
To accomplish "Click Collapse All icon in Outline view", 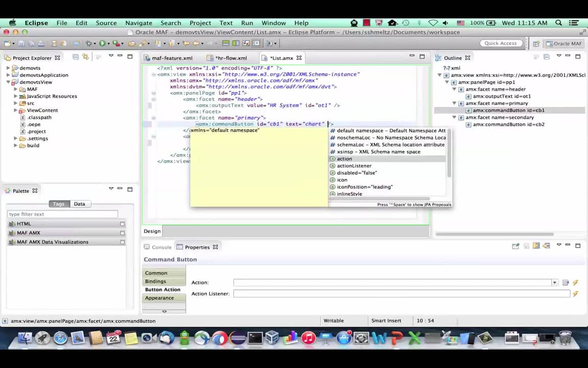I will click(546, 57).
